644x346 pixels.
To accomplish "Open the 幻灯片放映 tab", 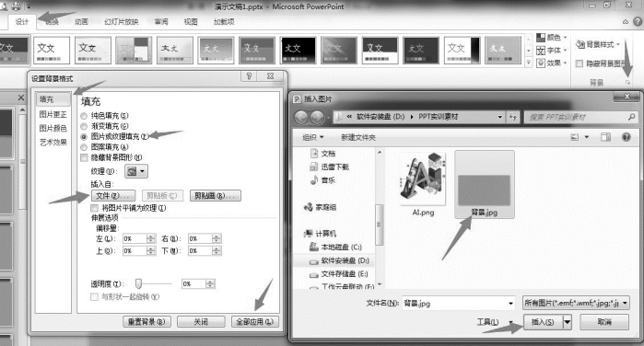I will pyautogui.click(x=122, y=22).
